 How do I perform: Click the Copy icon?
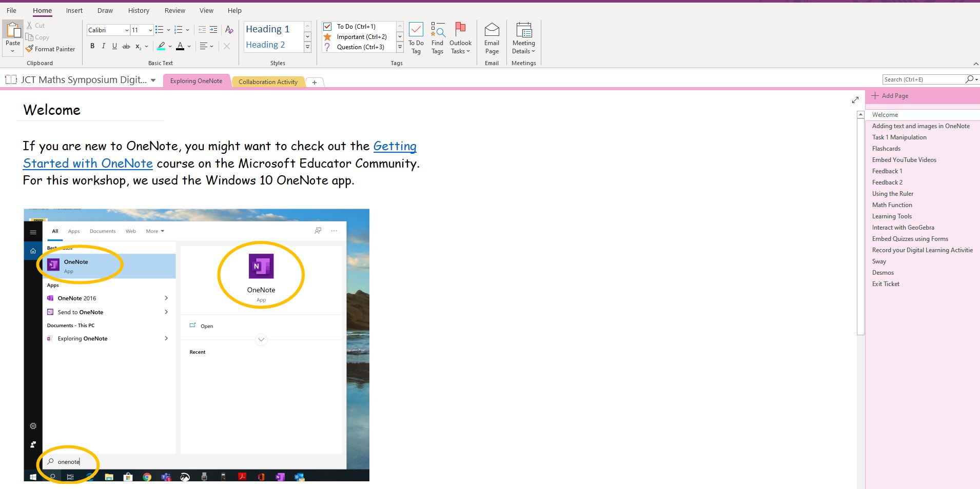coord(29,37)
